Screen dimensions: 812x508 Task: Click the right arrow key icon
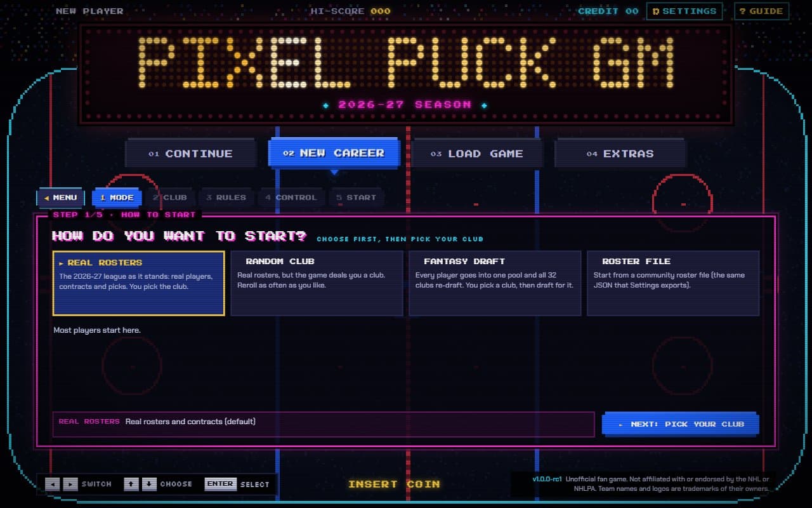[x=70, y=484]
